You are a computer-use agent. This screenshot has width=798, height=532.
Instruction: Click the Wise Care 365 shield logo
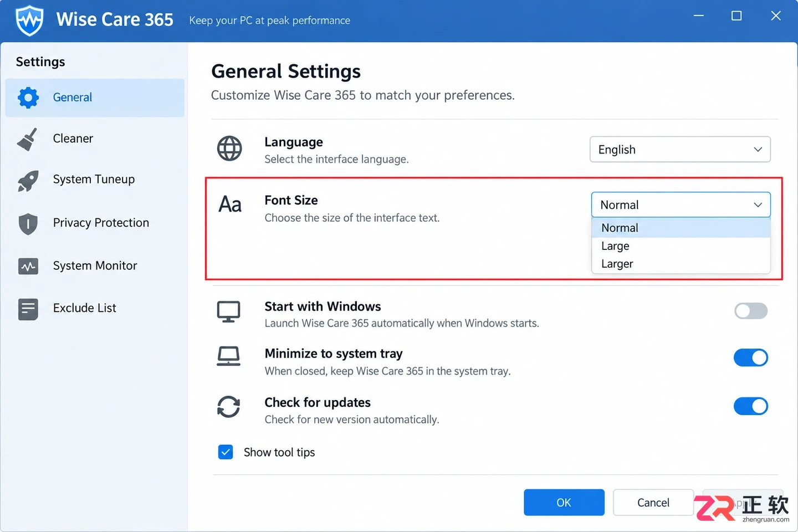(x=29, y=21)
